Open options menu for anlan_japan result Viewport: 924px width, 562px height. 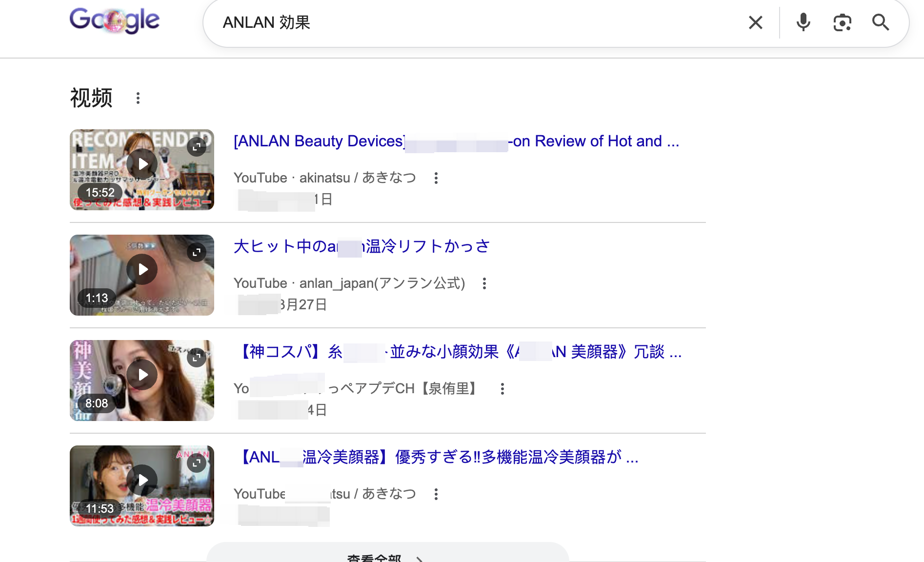pyautogui.click(x=484, y=283)
